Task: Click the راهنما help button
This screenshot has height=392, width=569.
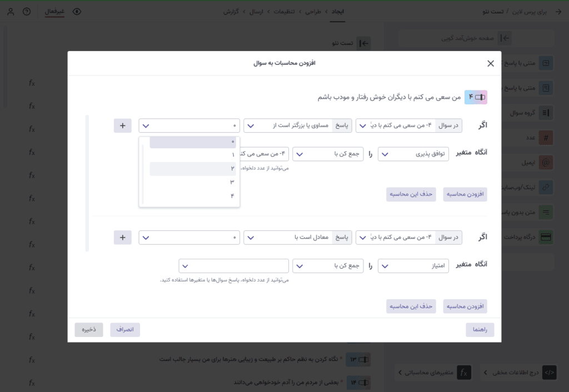Action: point(480,330)
